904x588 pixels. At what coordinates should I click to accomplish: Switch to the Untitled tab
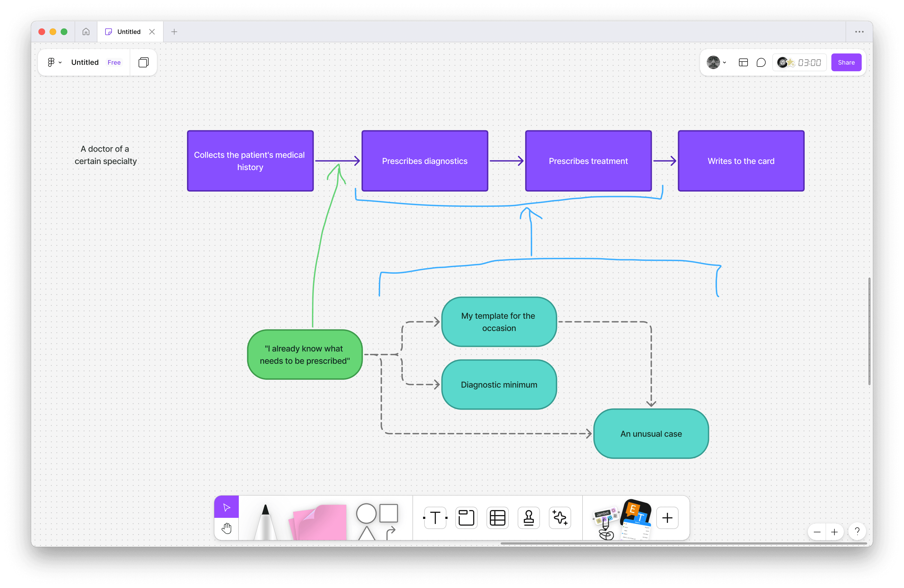click(x=129, y=31)
